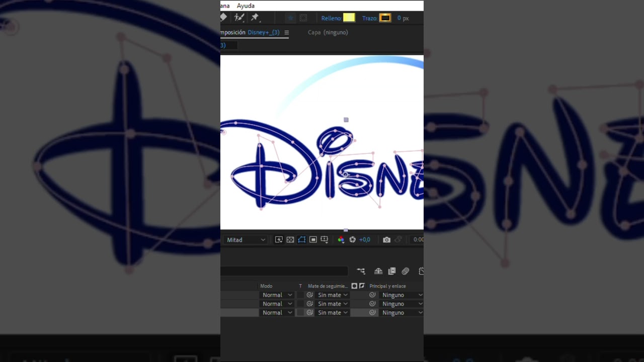Viewport: 644px width, 362px height.
Task: Toggle preserve transparency on the third layer
Action: pos(300,313)
